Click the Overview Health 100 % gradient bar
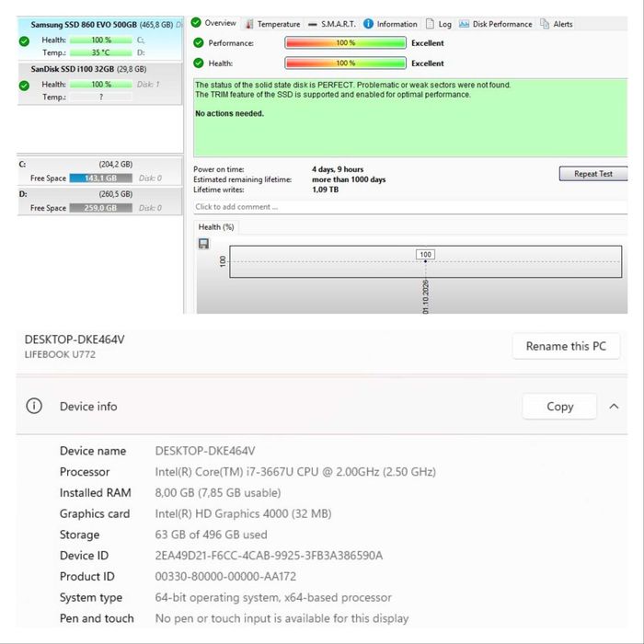The width and height of the screenshot is (644, 644). [x=345, y=63]
